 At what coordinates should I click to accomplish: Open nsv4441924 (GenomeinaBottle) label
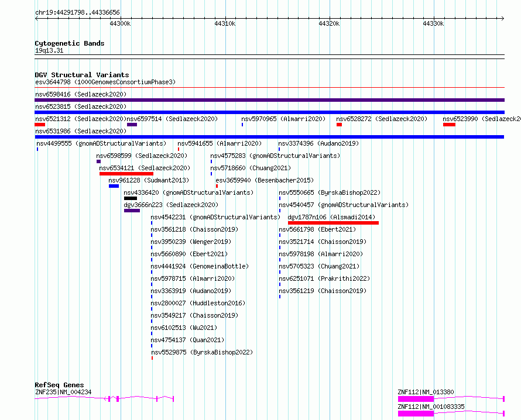pyautogui.click(x=200, y=266)
